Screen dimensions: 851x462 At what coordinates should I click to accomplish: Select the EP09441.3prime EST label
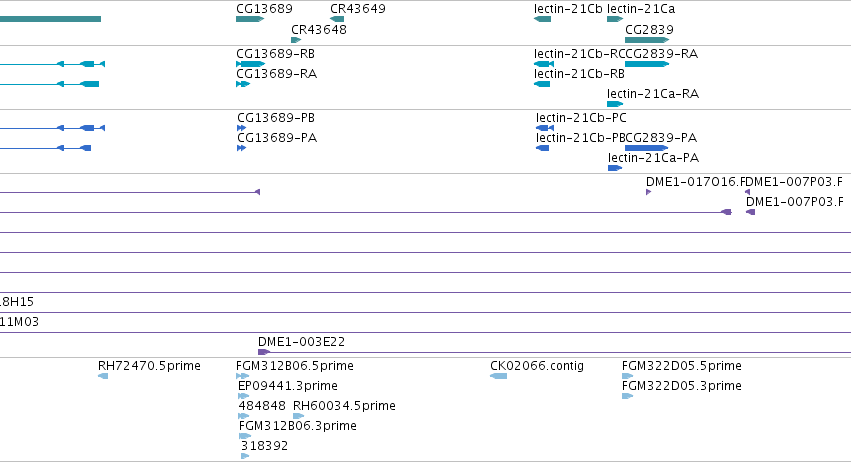[288, 386]
